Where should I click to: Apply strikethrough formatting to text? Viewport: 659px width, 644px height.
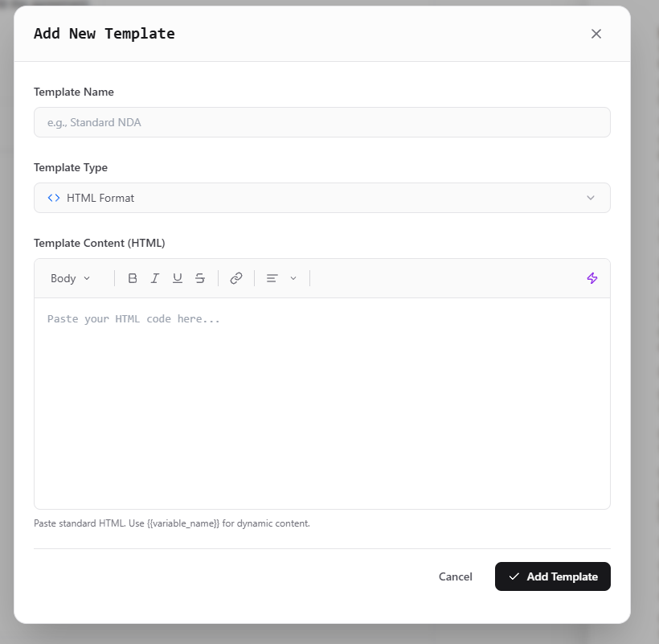coord(200,278)
